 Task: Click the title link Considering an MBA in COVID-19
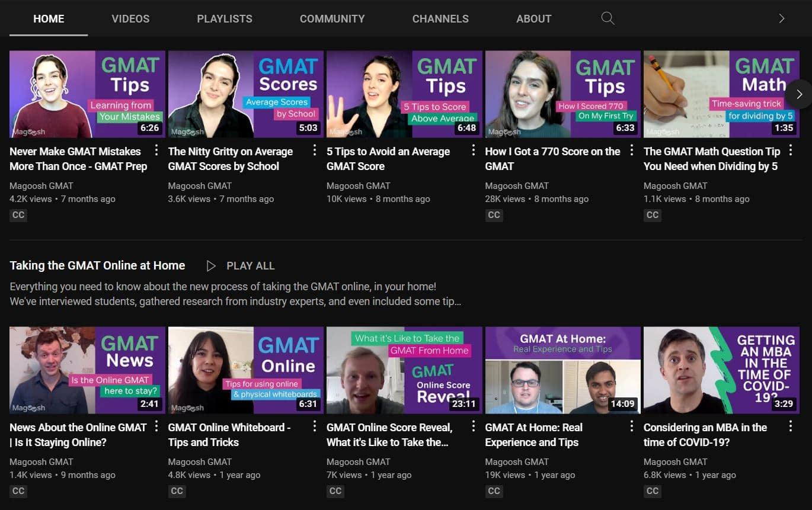(705, 434)
